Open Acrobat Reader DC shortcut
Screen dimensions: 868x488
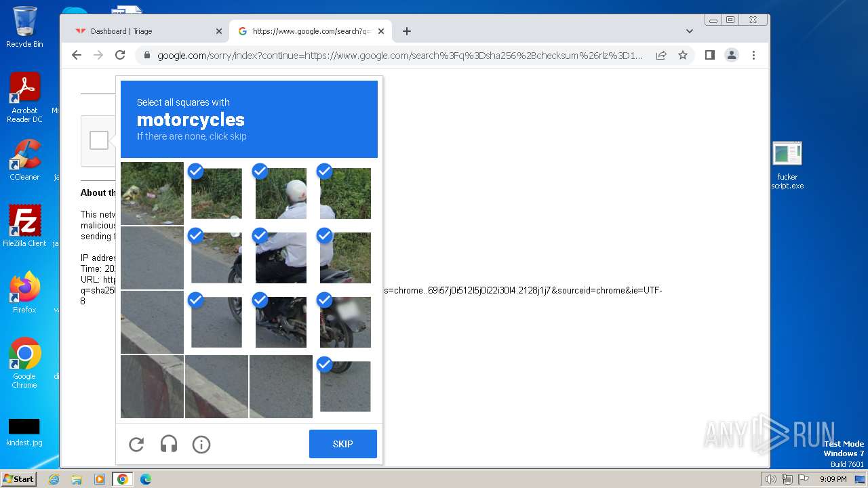click(x=24, y=98)
